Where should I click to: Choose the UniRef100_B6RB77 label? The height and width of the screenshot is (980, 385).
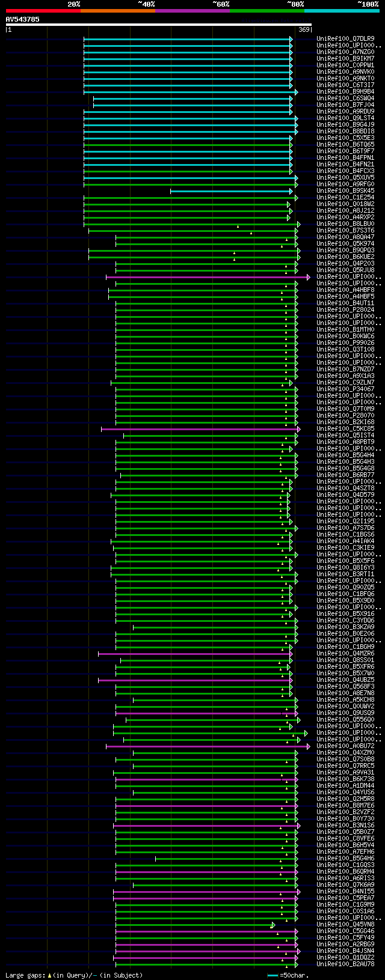click(x=345, y=475)
